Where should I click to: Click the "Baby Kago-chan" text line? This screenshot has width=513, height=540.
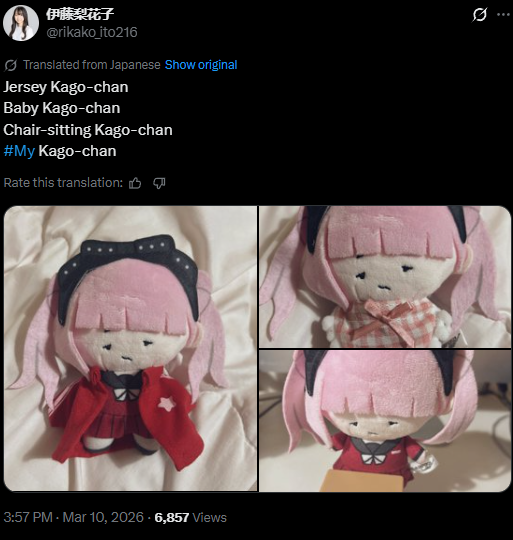coord(62,108)
